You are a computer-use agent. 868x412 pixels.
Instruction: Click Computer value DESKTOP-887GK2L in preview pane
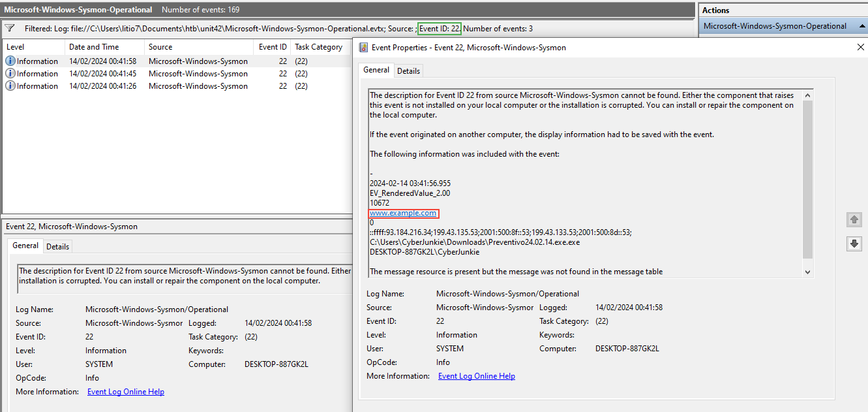[277, 364]
